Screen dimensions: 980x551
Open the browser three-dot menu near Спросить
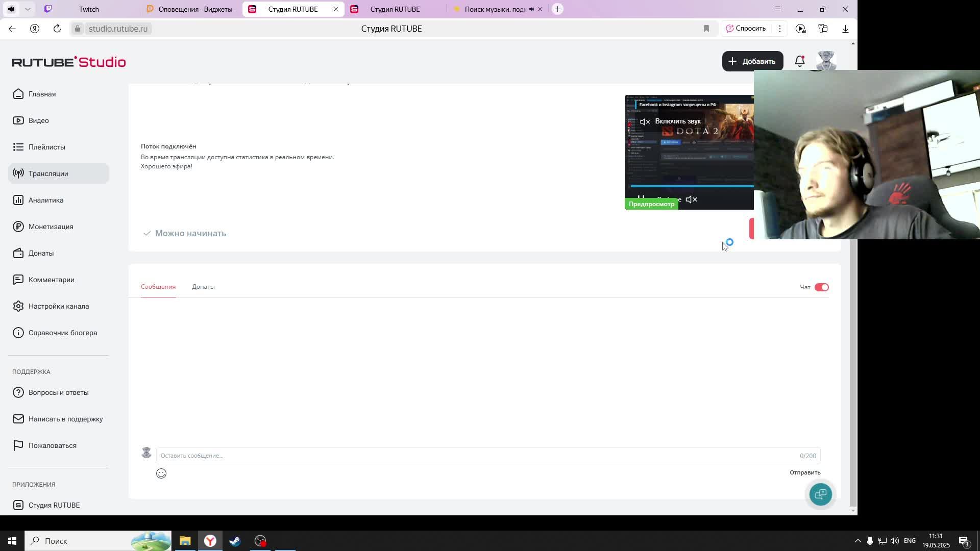tap(779, 29)
